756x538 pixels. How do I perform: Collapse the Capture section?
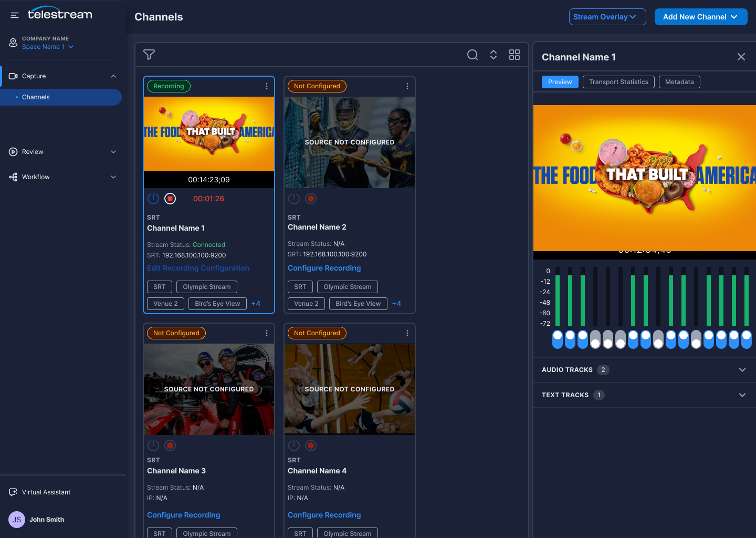pyautogui.click(x=113, y=76)
